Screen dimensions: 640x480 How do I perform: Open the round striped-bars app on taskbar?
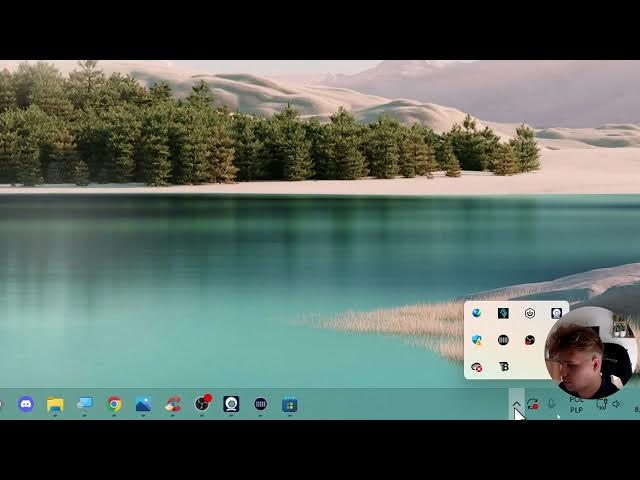click(x=260, y=404)
